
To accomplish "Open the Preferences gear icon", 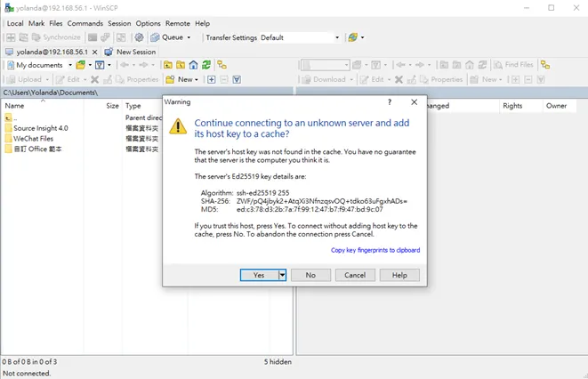I will [139, 37].
